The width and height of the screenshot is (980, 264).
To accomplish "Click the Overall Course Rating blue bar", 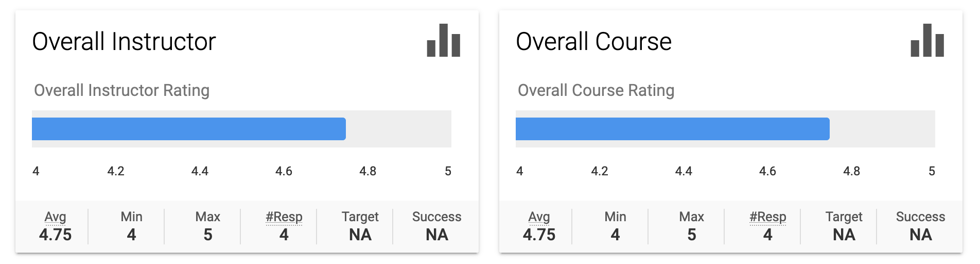I will [672, 129].
